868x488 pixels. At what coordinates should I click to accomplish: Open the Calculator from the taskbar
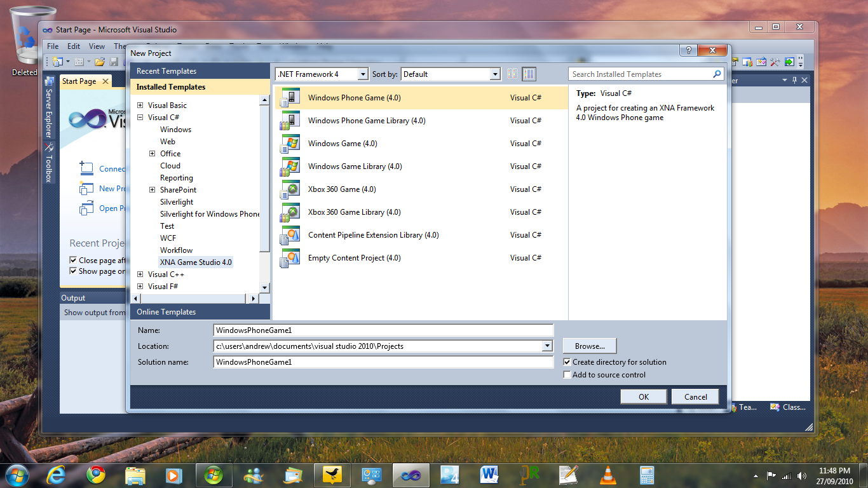pyautogui.click(x=647, y=475)
